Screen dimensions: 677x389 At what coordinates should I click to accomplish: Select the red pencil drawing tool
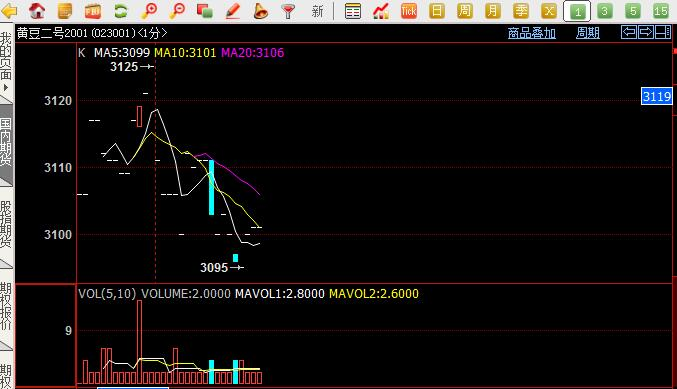coord(233,11)
